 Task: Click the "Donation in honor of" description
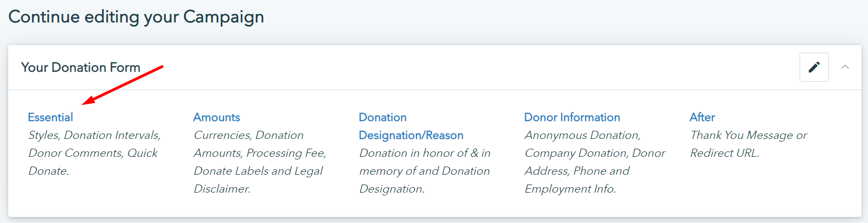(x=425, y=153)
